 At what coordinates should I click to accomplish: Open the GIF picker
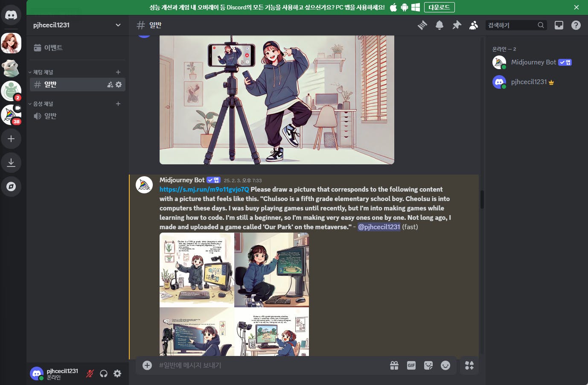click(411, 365)
